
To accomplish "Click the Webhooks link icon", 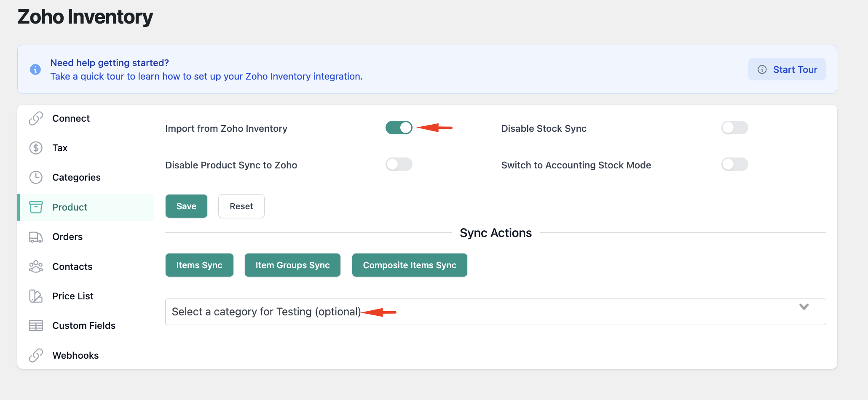I will pyautogui.click(x=36, y=355).
